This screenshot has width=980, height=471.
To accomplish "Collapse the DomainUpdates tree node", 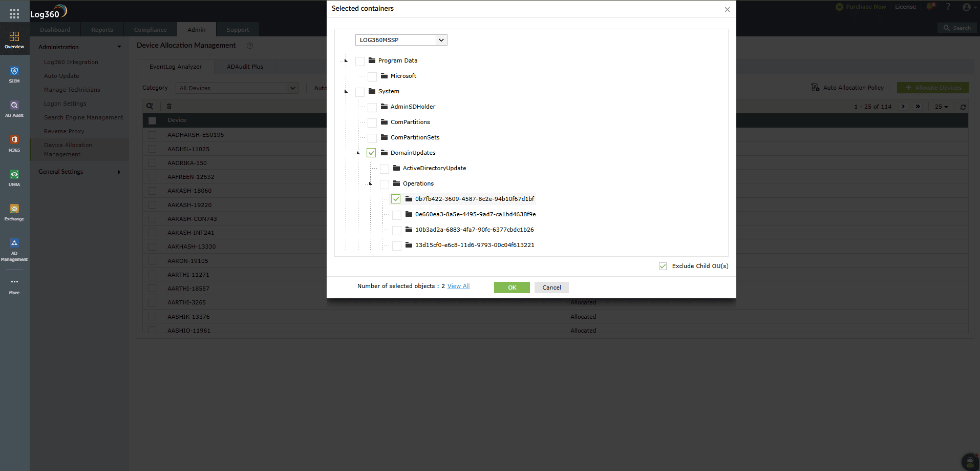I will click(x=358, y=153).
